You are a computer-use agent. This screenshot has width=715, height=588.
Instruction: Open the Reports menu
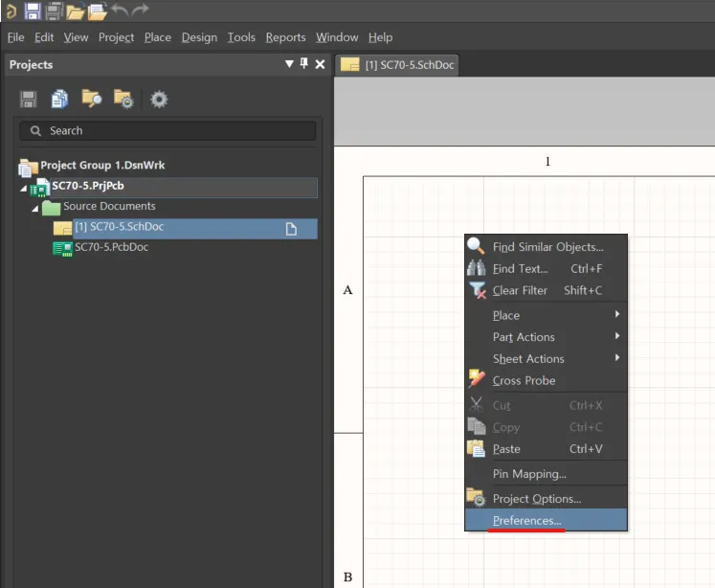285,37
